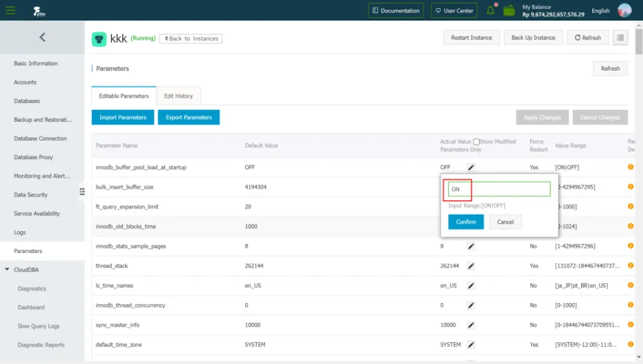The height and width of the screenshot is (364, 643).
Task: Open Service Availability page
Action: (36, 214)
